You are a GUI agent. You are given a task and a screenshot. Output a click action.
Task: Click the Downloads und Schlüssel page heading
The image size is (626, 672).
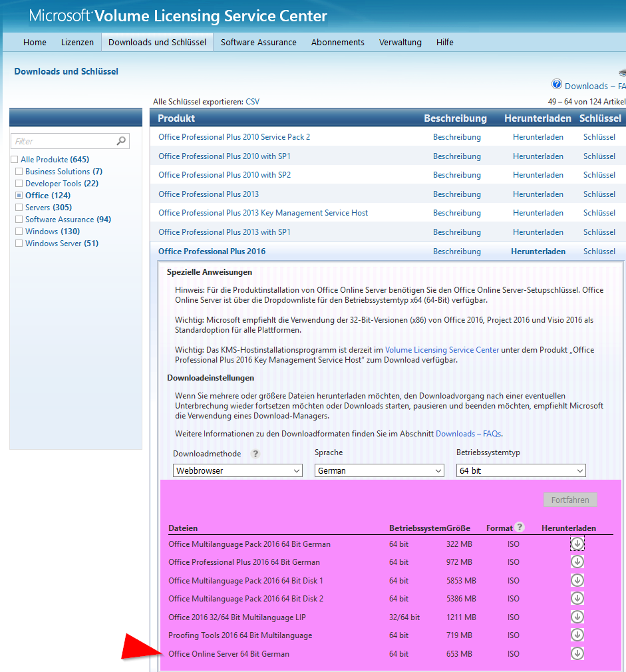(67, 72)
